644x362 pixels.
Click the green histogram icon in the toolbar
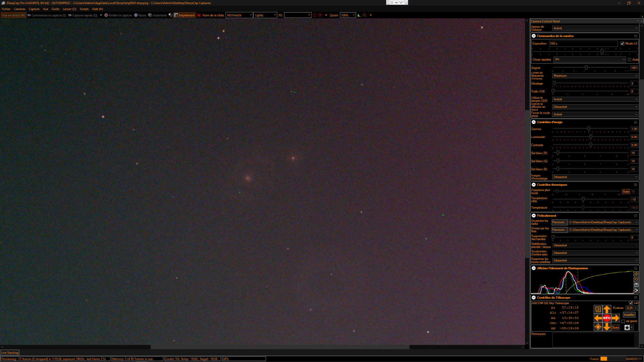(359, 15)
